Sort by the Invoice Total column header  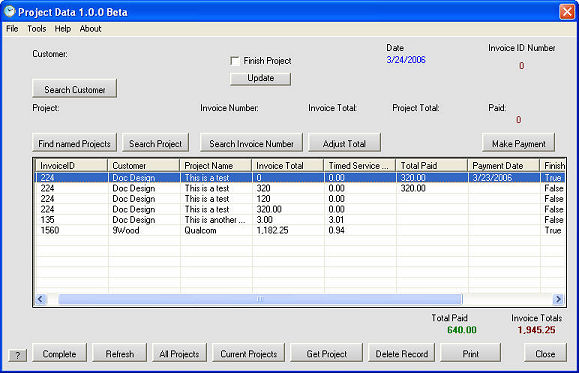click(287, 165)
